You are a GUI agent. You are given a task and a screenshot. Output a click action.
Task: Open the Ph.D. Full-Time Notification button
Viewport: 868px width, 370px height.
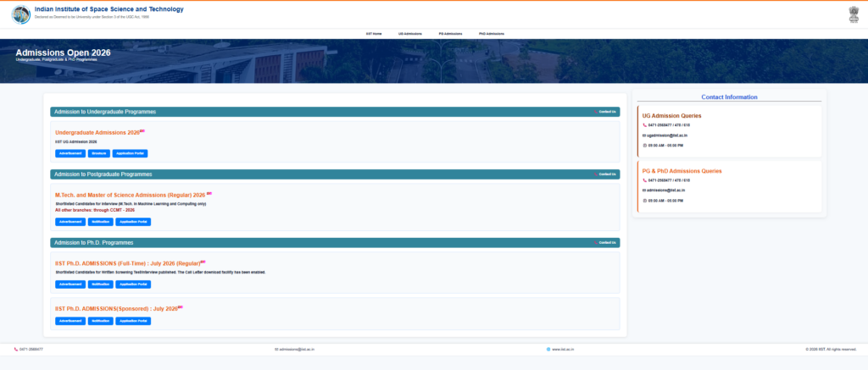101,284
